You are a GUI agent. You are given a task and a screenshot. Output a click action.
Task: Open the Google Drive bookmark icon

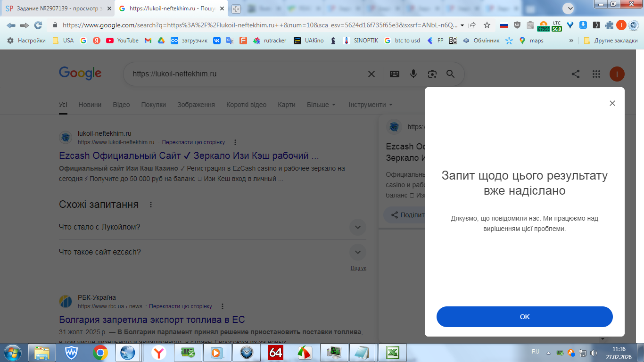[x=161, y=41]
